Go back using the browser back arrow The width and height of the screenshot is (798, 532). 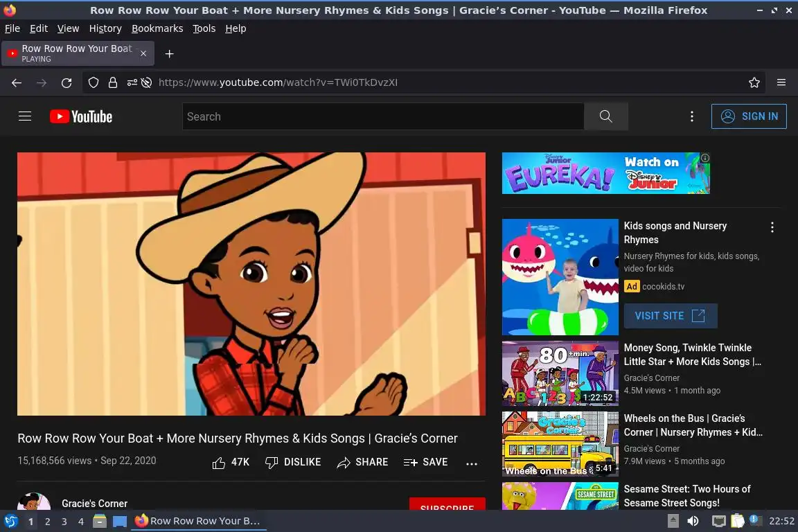pyautogui.click(x=17, y=82)
